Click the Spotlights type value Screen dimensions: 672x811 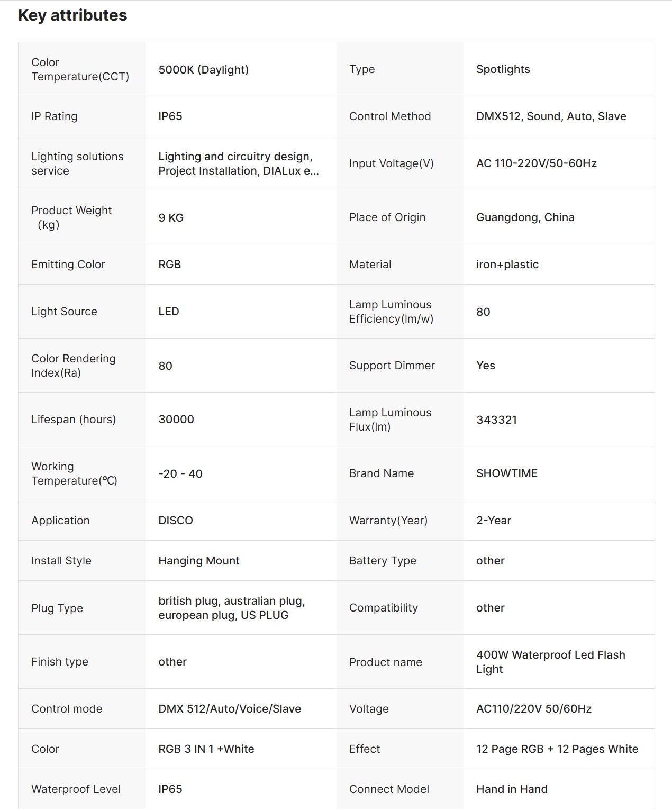503,69
